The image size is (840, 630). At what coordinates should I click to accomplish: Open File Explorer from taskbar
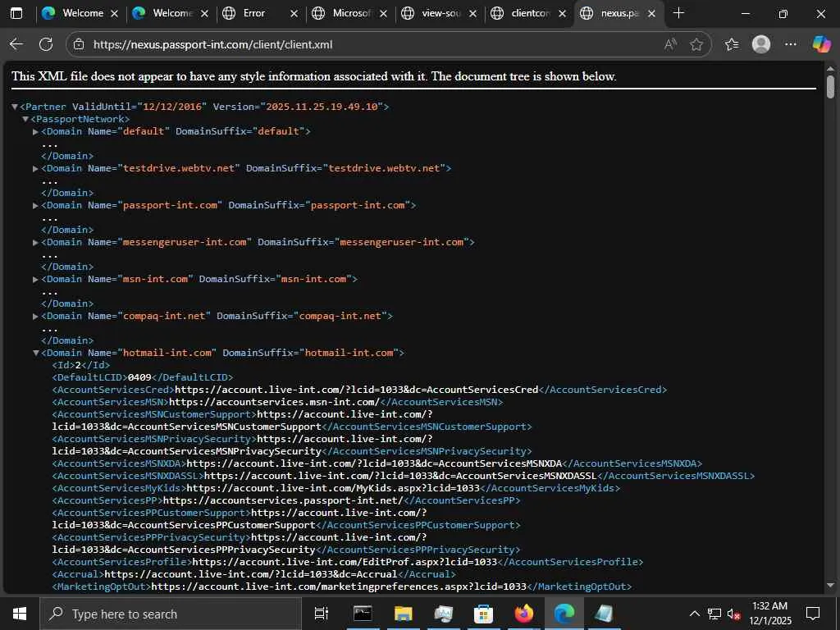(403, 614)
